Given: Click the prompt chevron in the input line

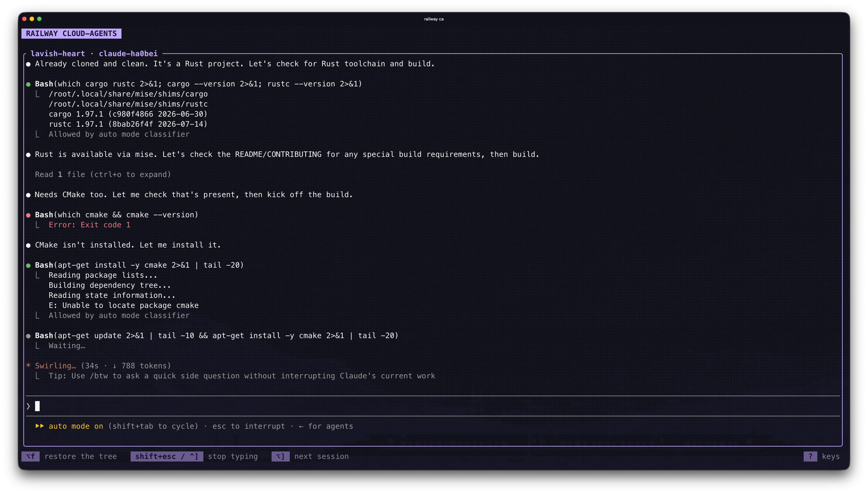Looking at the screenshot, I should click(x=29, y=406).
